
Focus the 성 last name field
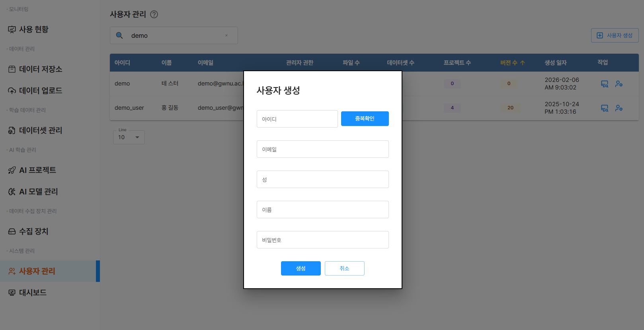coord(323,179)
